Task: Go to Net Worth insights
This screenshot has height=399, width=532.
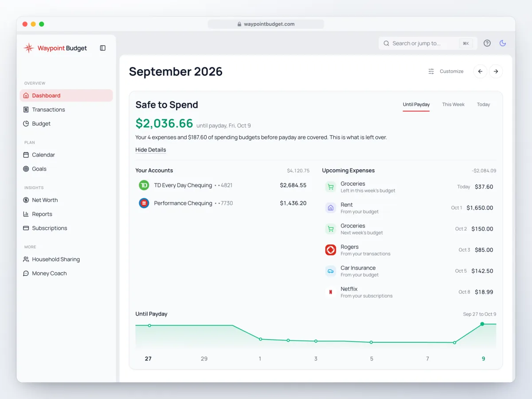Action: [66, 200]
